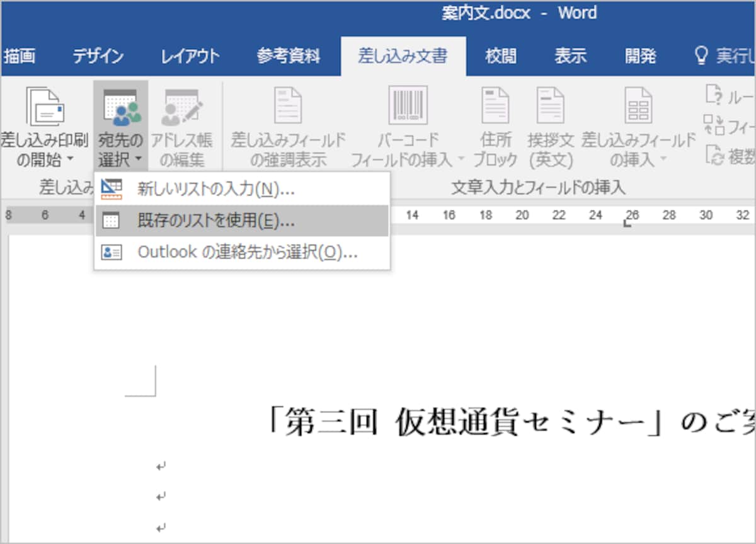Open the 差し込み印刷の開始 dropdown

coord(44,129)
